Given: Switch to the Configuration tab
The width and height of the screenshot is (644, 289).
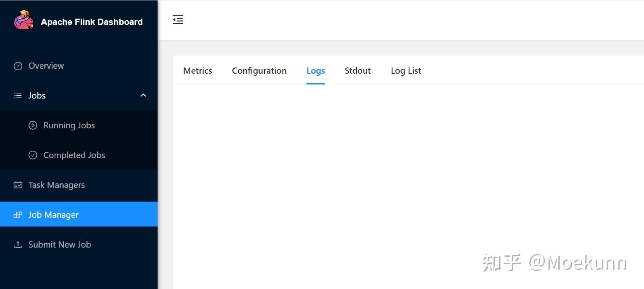Looking at the screenshot, I should [259, 71].
